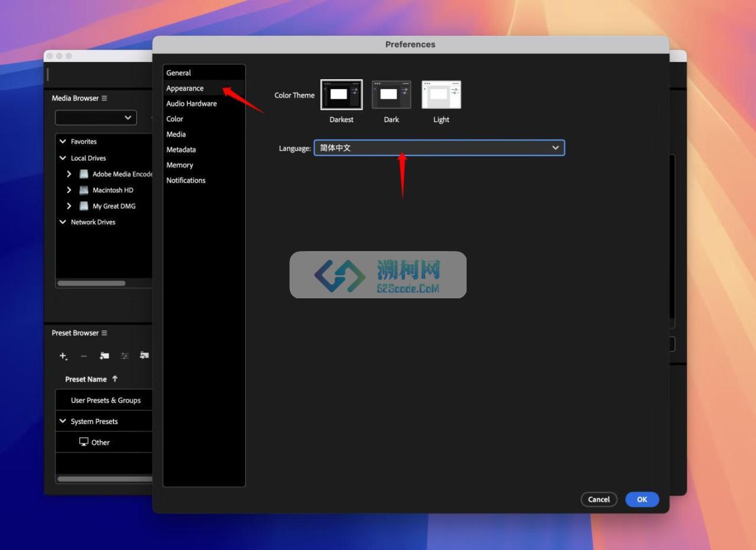This screenshot has height=550, width=756.
Task: Choose the Darkest color theme thumbnail
Action: pyautogui.click(x=341, y=95)
